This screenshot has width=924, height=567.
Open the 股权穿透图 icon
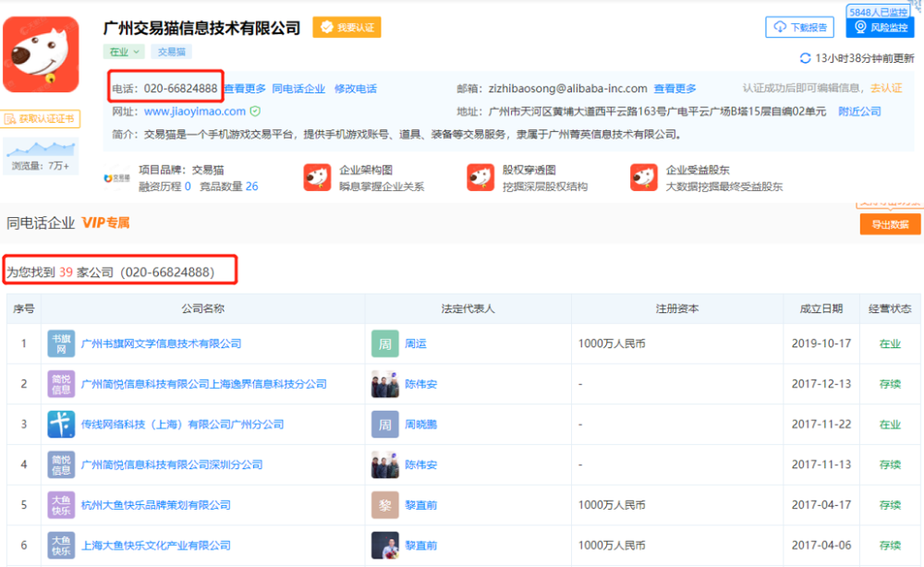(480, 178)
